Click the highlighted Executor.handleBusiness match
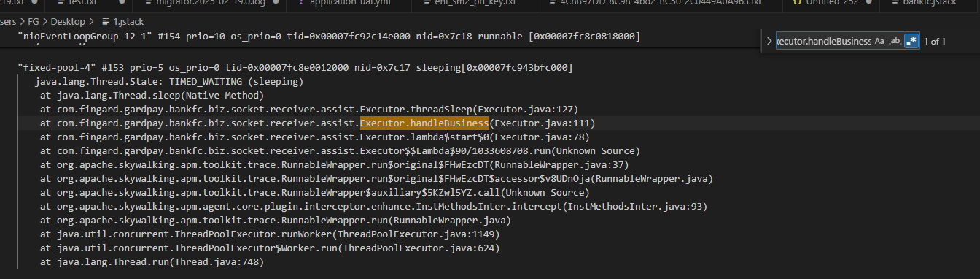The width and height of the screenshot is (980, 279). (424, 123)
